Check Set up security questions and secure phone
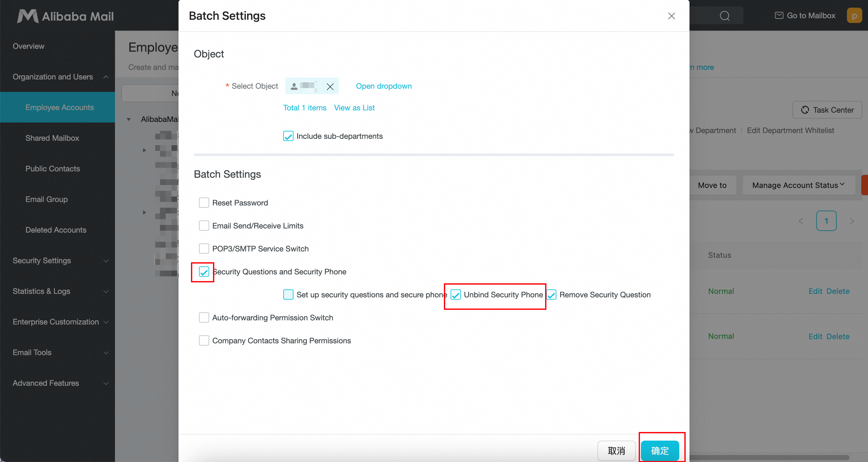 click(288, 294)
